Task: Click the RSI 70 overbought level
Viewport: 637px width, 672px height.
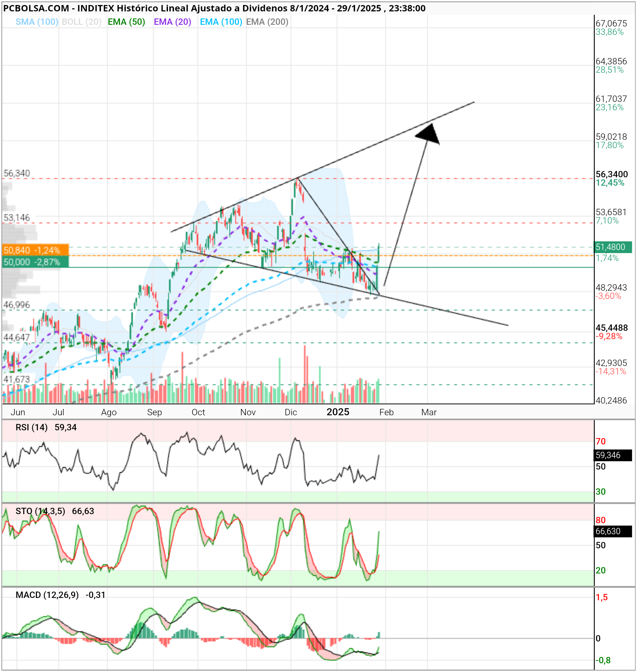Action: point(601,441)
